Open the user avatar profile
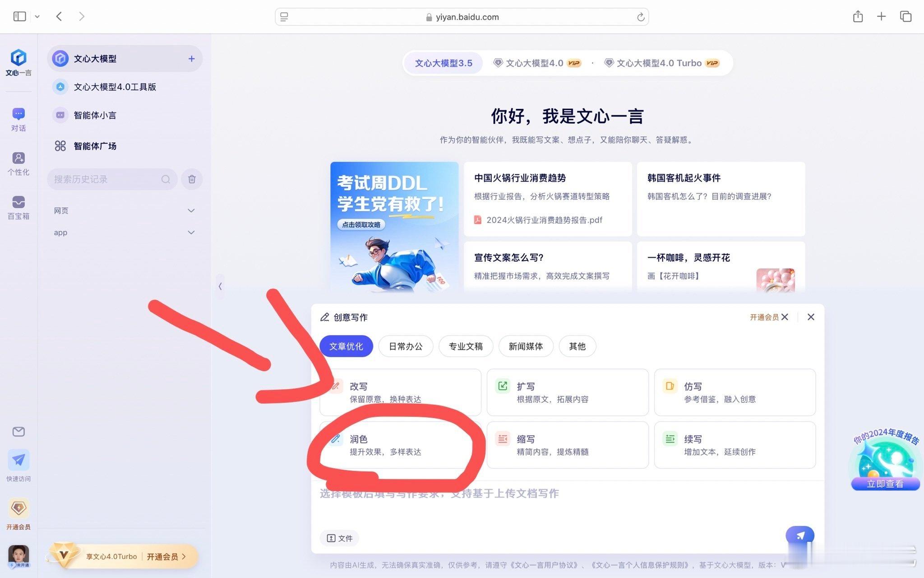This screenshot has height=578, width=924. click(18, 556)
